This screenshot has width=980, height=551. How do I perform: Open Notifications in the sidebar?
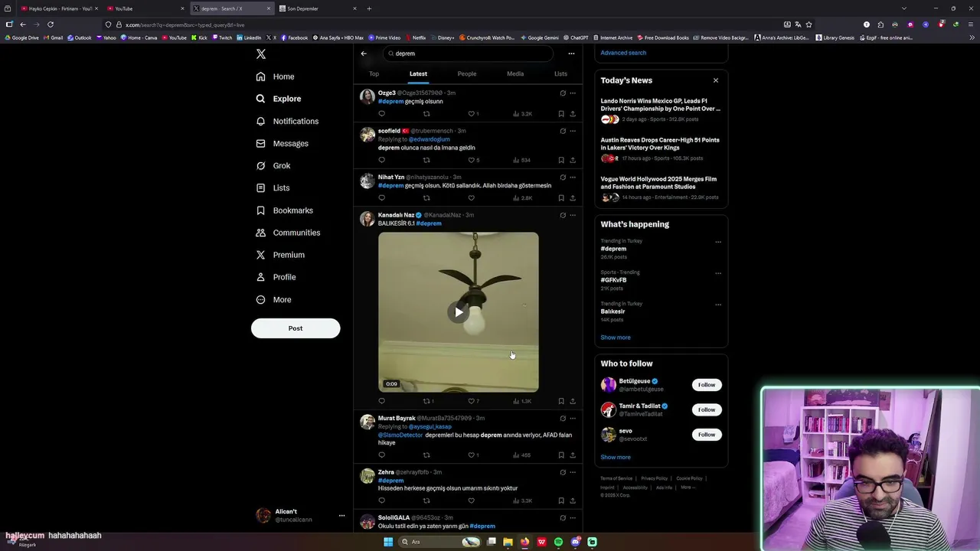tap(287, 121)
